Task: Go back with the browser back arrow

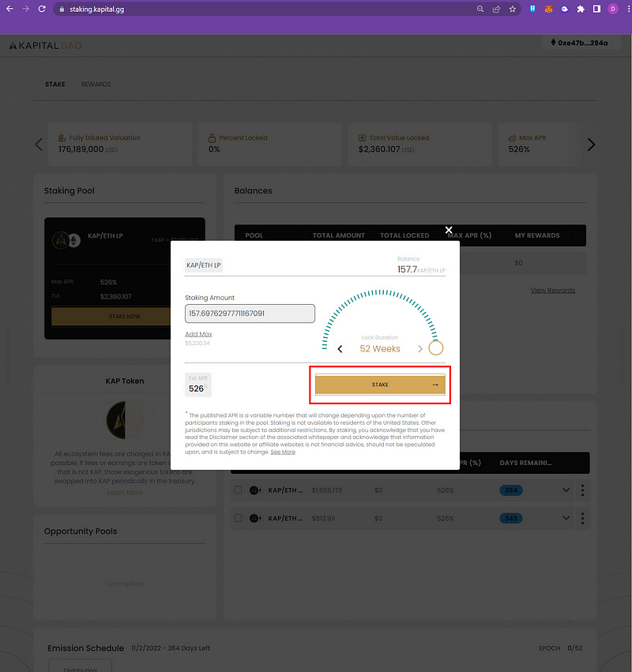Action: pyautogui.click(x=9, y=9)
